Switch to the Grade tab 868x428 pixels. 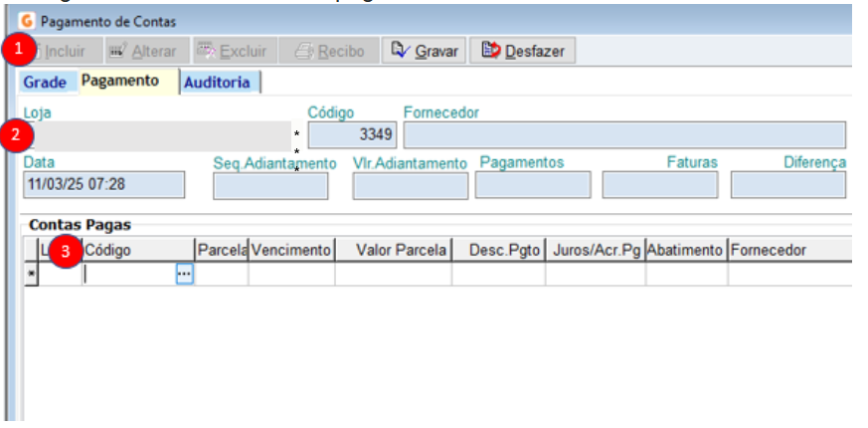pyautogui.click(x=45, y=83)
